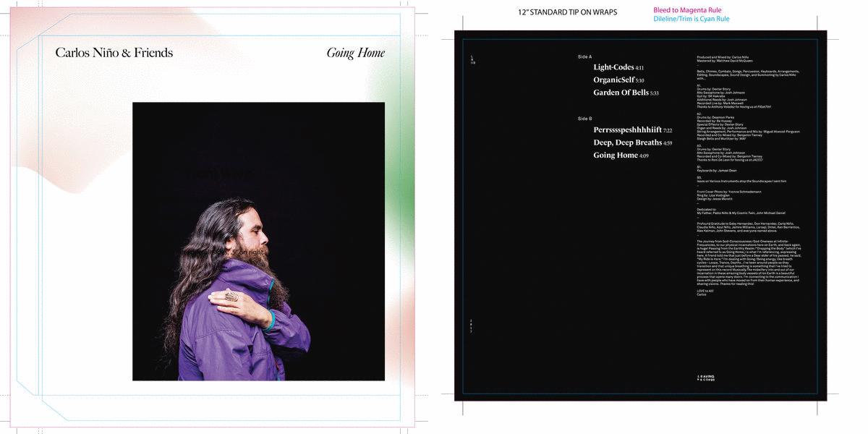Screen dimensions: 868x434
Task: Click the 'Side B' label
Action: coord(585,118)
